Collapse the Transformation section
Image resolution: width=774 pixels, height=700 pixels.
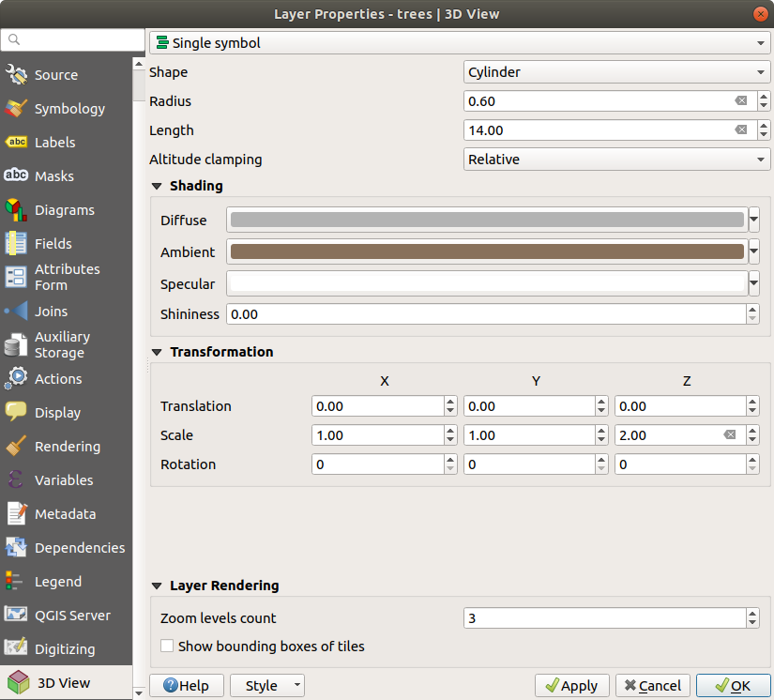pyautogui.click(x=157, y=353)
